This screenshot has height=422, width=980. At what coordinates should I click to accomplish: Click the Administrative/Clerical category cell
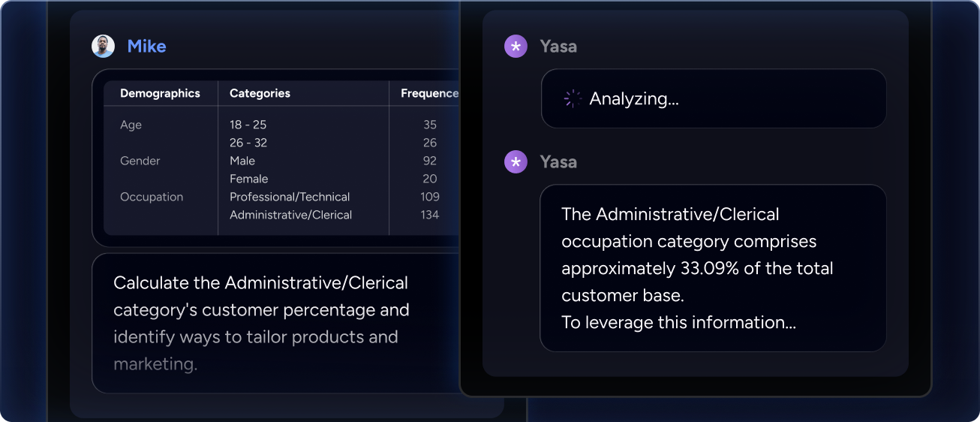[290, 215]
